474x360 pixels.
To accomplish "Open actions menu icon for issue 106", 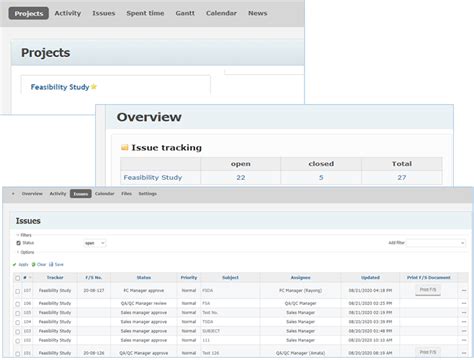I will (464, 303).
